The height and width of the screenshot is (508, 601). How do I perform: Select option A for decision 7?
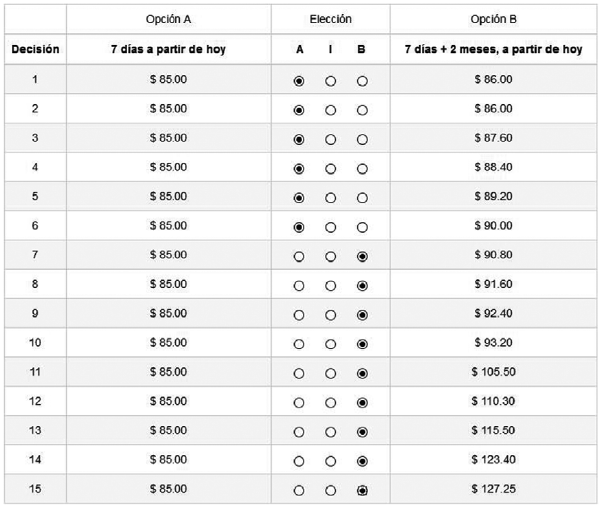(x=299, y=257)
